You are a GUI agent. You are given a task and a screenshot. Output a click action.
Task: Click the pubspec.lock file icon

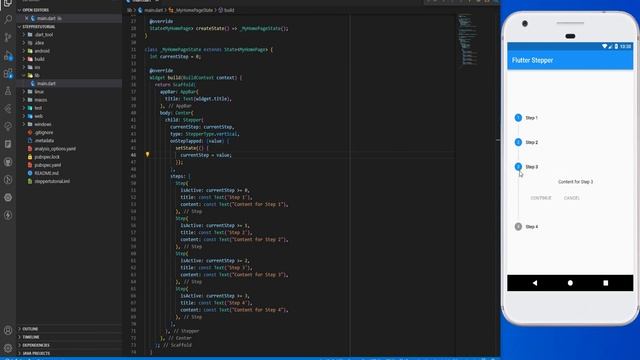coord(30,157)
